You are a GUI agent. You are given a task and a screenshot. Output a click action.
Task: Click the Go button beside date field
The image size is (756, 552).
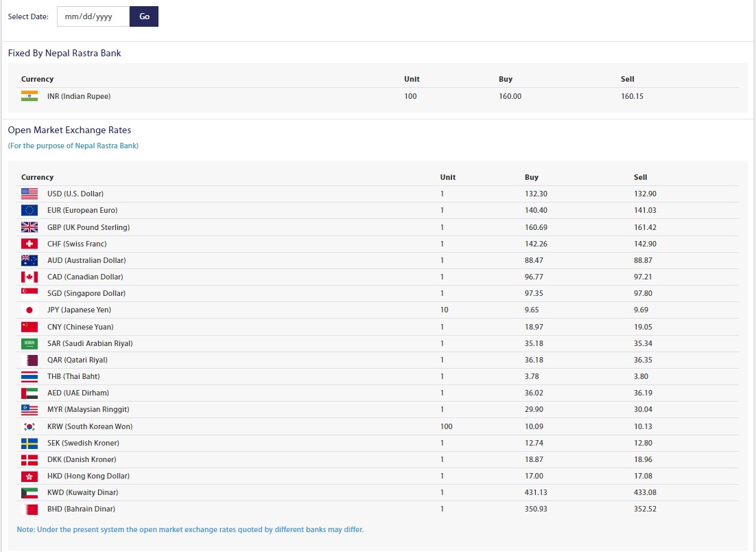(144, 16)
